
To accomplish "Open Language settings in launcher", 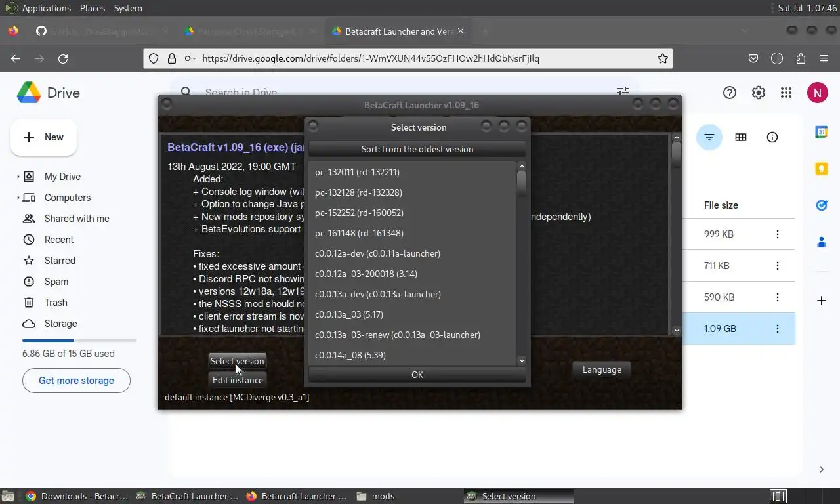I will click(602, 369).
